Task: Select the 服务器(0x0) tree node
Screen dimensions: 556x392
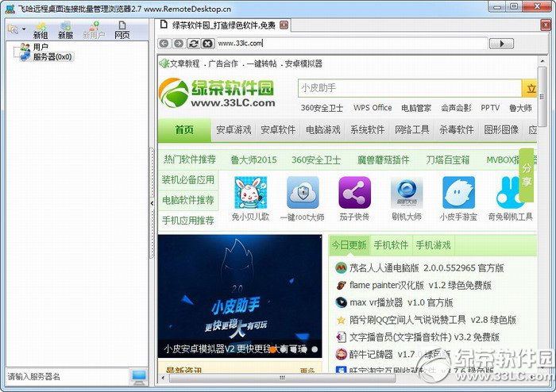Action: (x=52, y=56)
